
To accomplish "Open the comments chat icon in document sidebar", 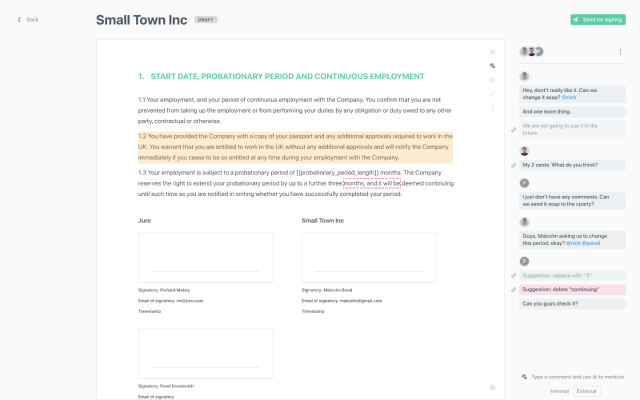I will pyautogui.click(x=492, y=66).
